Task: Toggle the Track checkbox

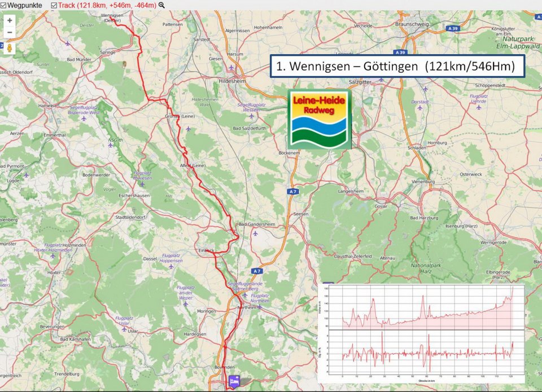Action: point(54,5)
